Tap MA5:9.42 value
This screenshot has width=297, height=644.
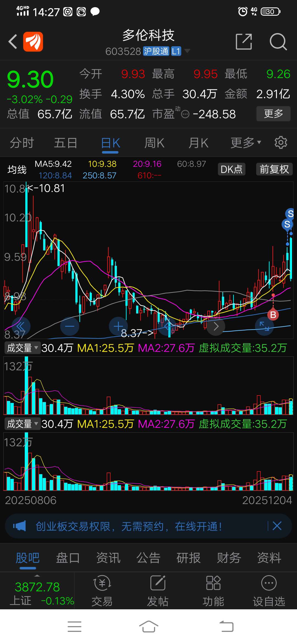53,164
